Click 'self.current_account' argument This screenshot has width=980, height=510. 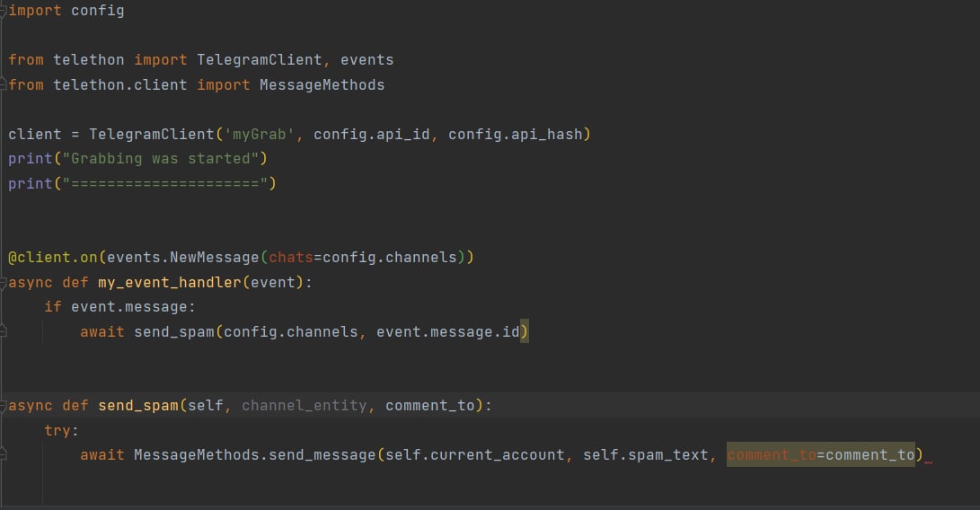(474, 455)
